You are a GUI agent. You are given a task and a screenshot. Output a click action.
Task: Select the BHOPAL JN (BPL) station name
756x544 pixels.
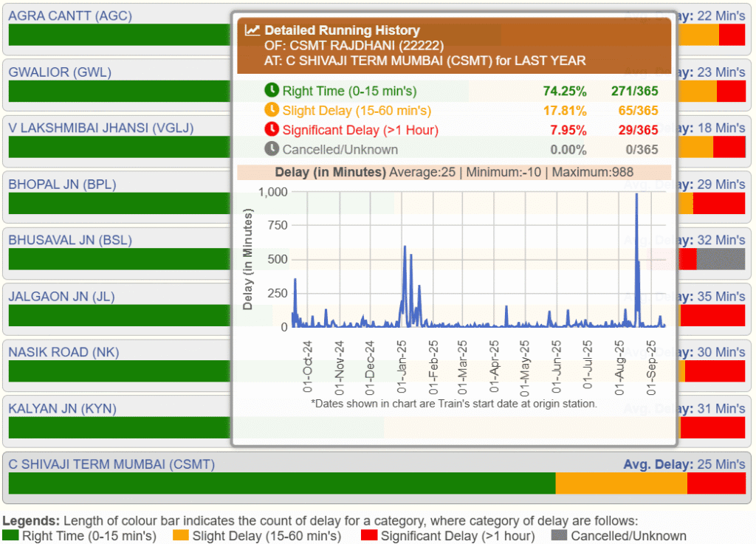[x=62, y=184]
